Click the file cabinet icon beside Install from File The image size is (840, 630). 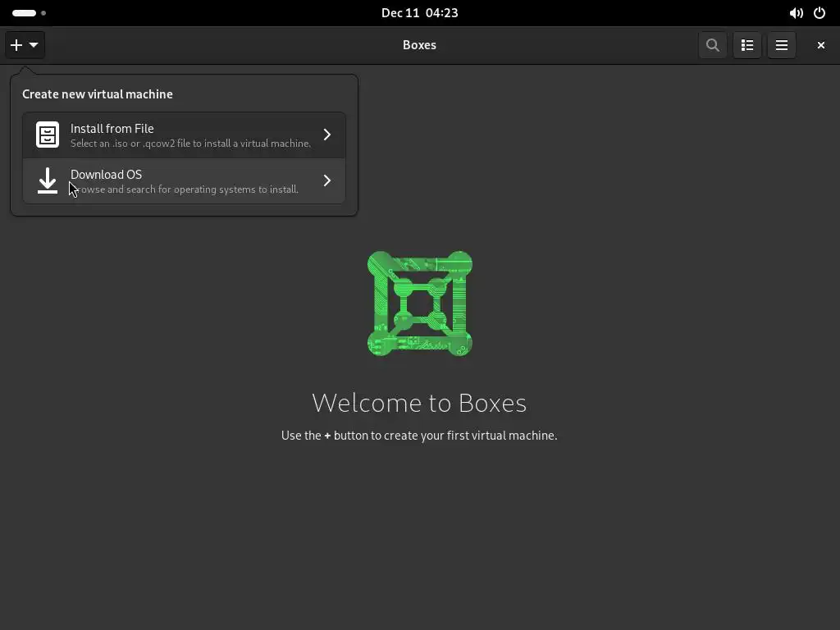coord(47,135)
